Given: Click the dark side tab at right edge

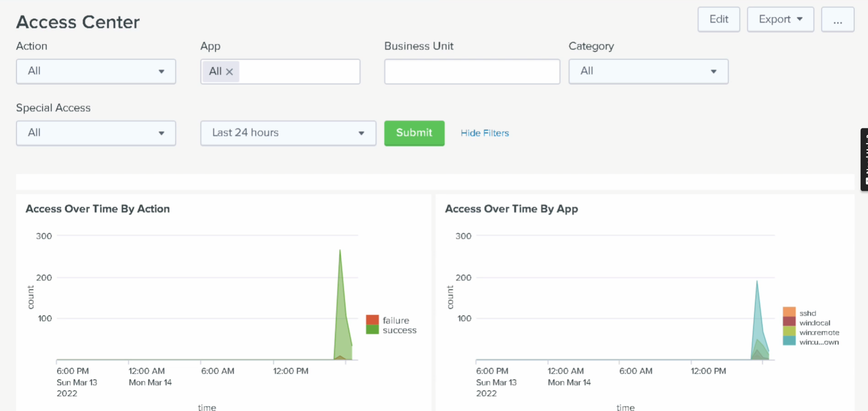Looking at the screenshot, I should [864, 160].
